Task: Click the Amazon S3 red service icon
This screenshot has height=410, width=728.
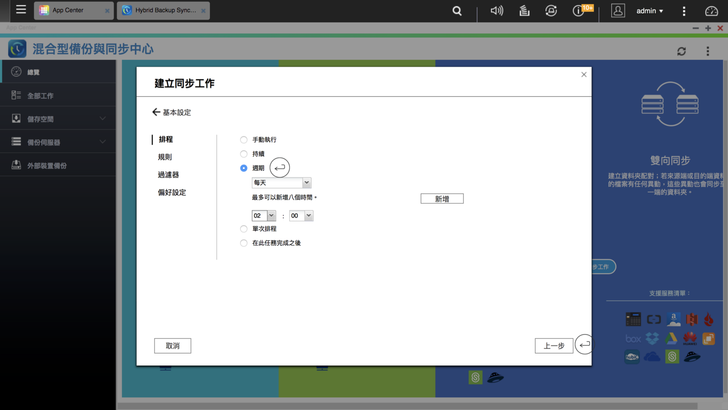Action: (692, 319)
